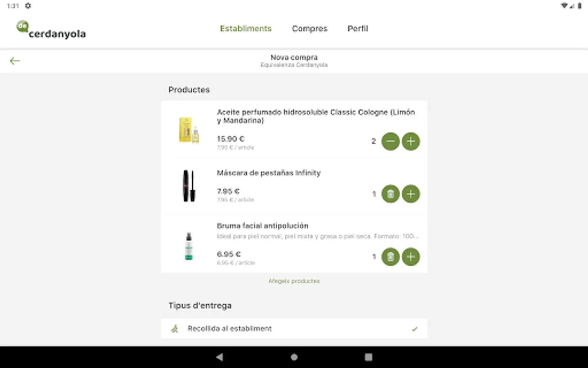Increase quantity of Aceite perfumado

[411, 141]
